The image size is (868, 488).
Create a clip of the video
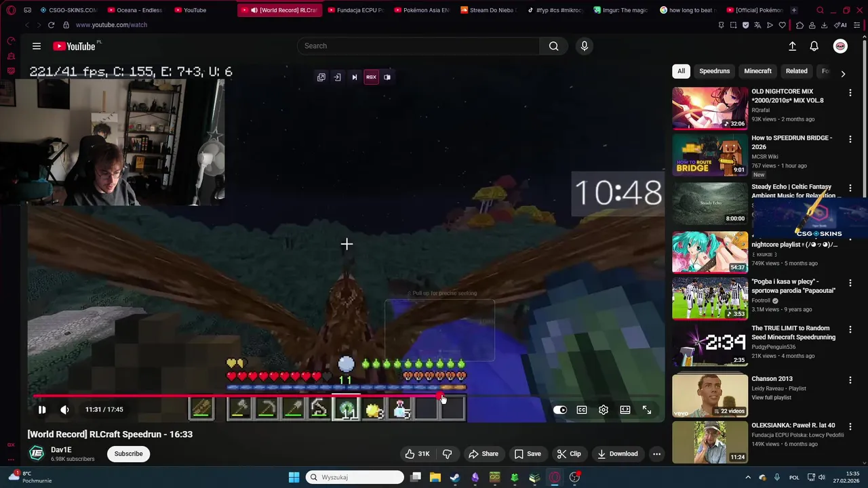(x=569, y=453)
